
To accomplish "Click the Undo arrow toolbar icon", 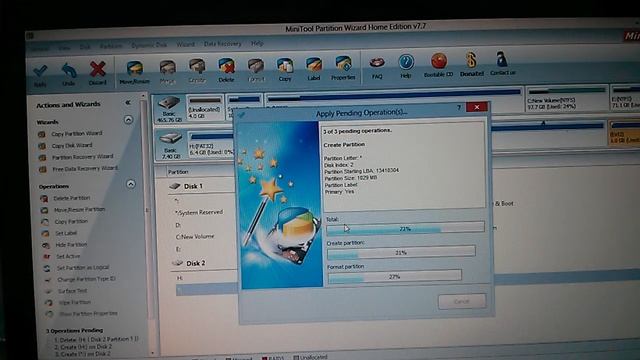I will pyautogui.click(x=69, y=71).
